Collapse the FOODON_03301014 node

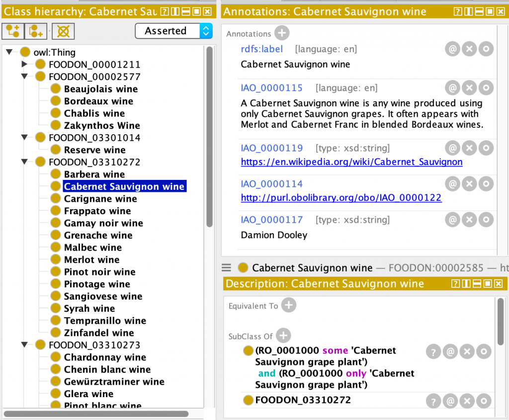click(24, 138)
